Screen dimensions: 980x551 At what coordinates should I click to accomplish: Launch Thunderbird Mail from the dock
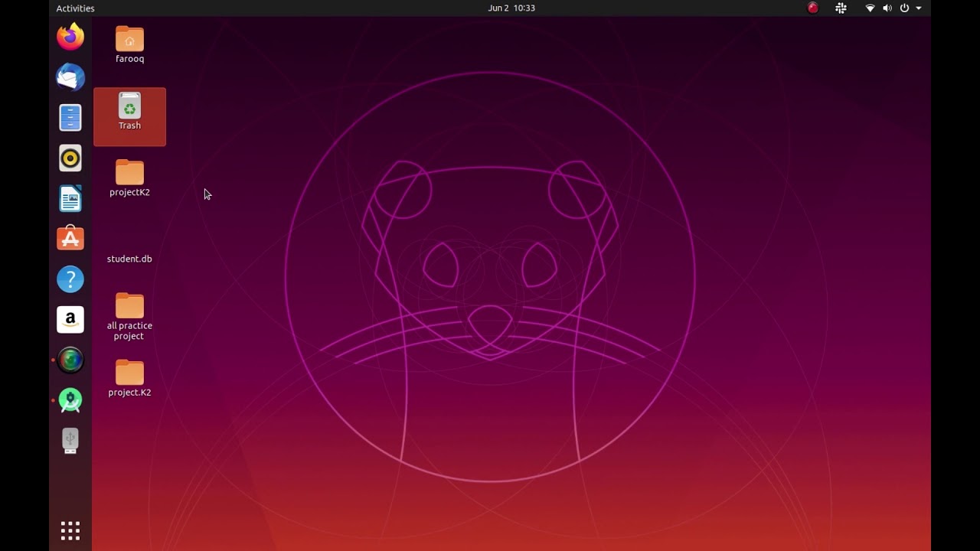[x=70, y=77]
